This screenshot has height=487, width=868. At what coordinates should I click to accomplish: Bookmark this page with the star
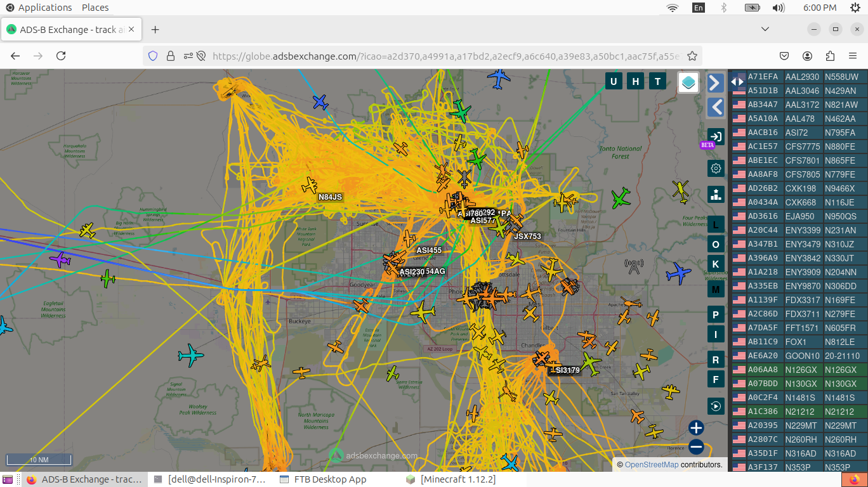coord(692,56)
